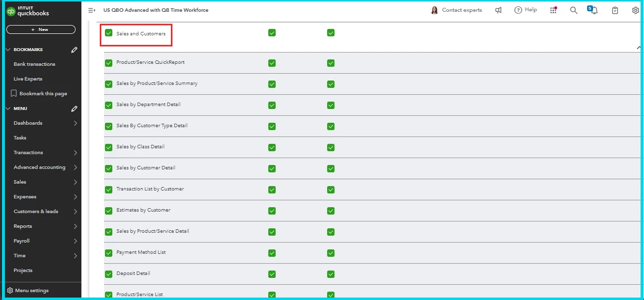Click the Intuit QuickBooks logo
Image resolution: width=644 pixels, height=300 pixels.
pyautogui.click(x=27, y=11)
